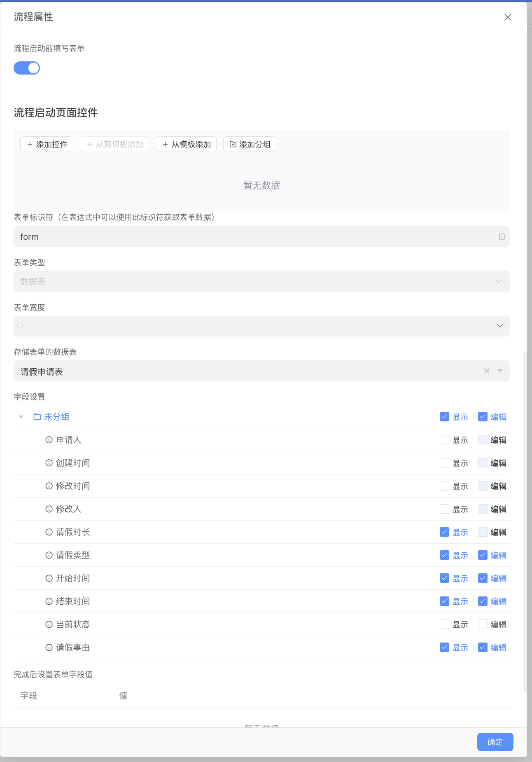The width and height of the screenshot is (532, 762).
Task: Open the 表单宽度 dropdown
Action: coord(499,326)
